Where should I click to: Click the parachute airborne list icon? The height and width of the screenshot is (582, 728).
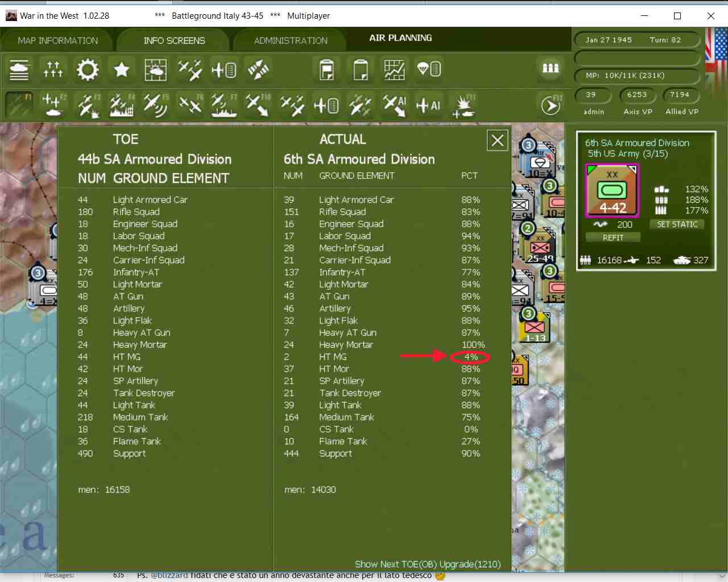point(429,69)
